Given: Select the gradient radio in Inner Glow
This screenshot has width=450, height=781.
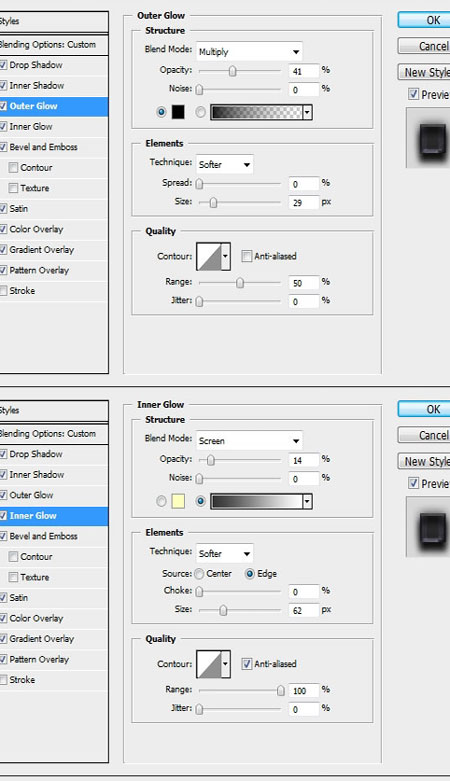Looking at the screenshot, I should point(200,501).
